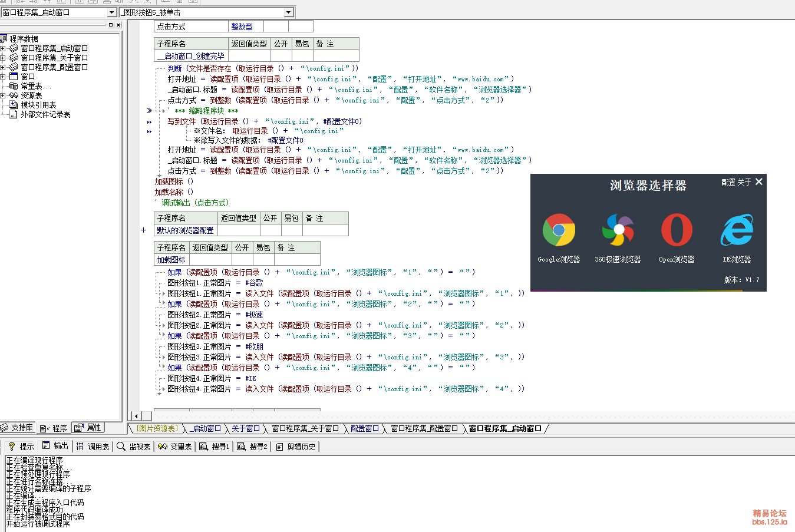Switch to the 支持库 panel tab
Screen dimensions: 795x532
click(18, 428)
